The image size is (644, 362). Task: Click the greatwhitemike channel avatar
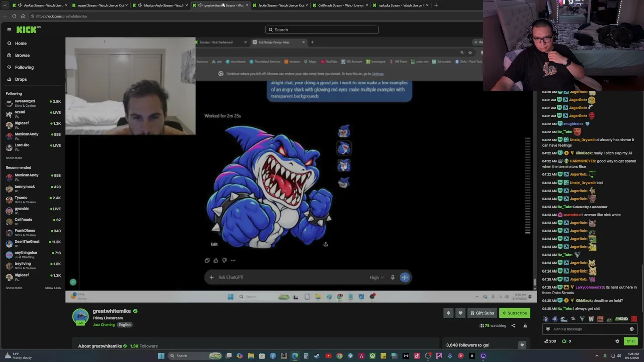tap(80, 317)
